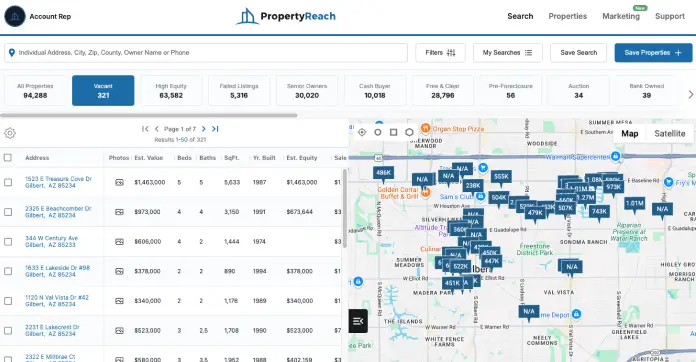Open the Filters options

point(440,53)
